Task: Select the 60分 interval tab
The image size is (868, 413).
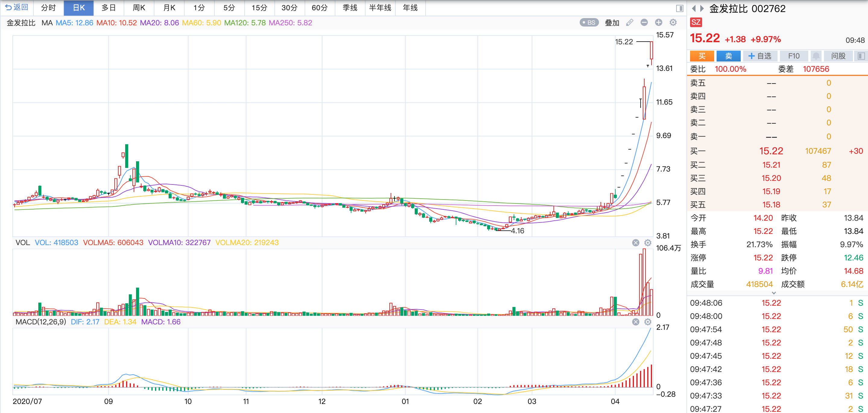Action: (x=320, y=8)
